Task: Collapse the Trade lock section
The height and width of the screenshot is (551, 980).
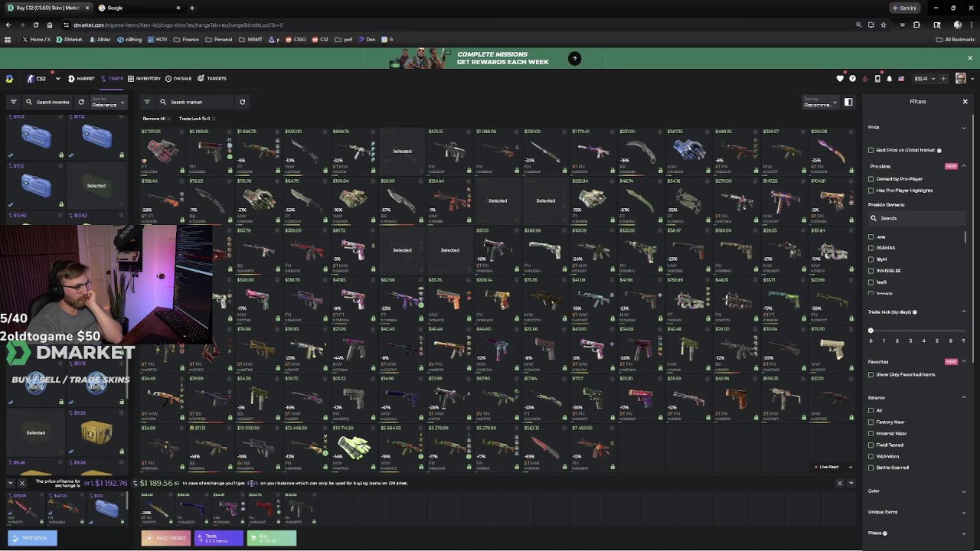Action: [x=963, y=311]
